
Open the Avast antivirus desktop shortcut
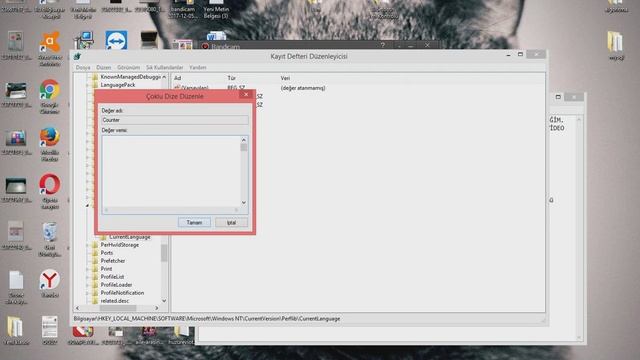pos(50,42)
